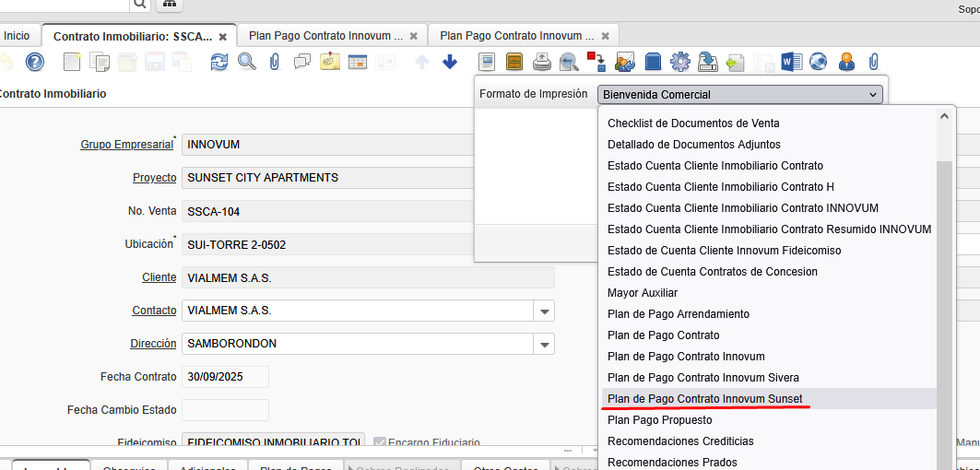Expand the Contacto dropdown arrow
The image size is (980, 470).
(x=544, y=311)
